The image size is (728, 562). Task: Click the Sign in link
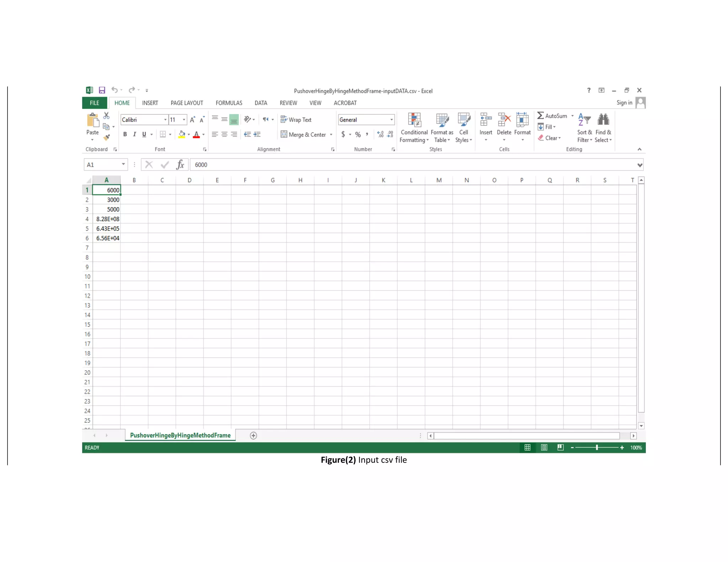(x=625, y=103)
